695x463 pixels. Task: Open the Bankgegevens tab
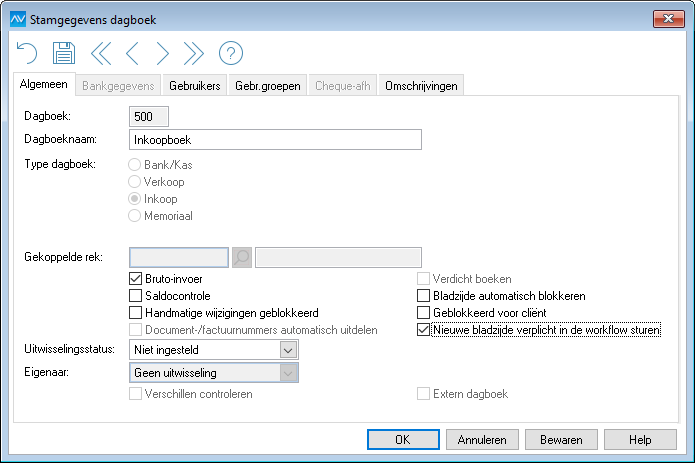tap(118, 86)
